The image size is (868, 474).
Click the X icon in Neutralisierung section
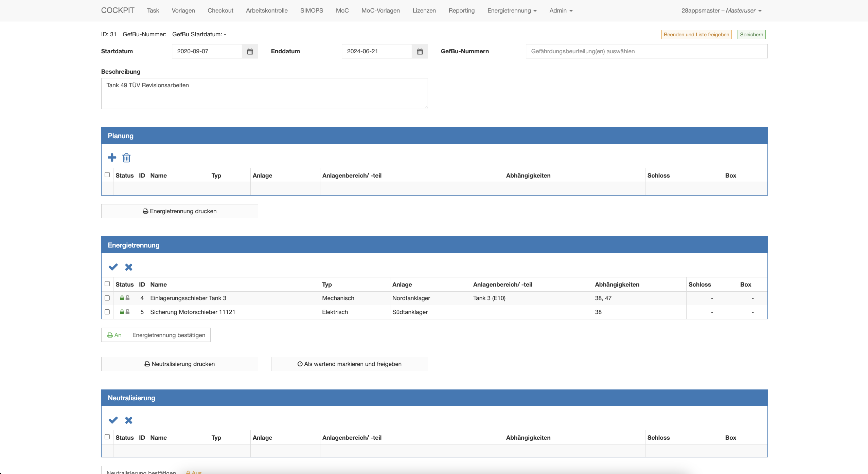[128, 420]
